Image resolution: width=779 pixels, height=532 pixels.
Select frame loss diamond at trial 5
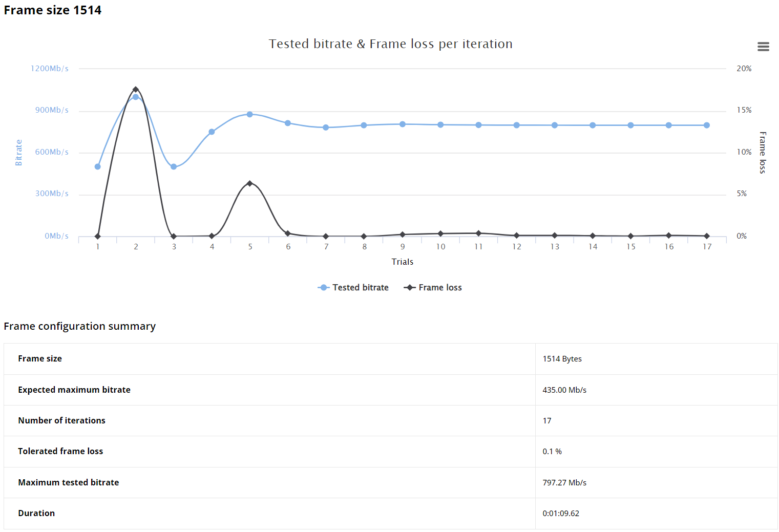click(250, 183)
